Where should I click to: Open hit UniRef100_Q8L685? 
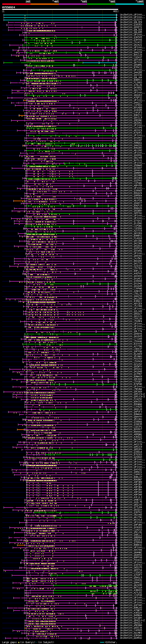point(131,32)
